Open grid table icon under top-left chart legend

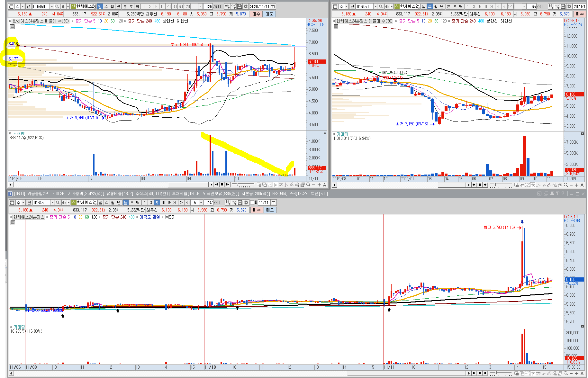[x=12, y=27]
